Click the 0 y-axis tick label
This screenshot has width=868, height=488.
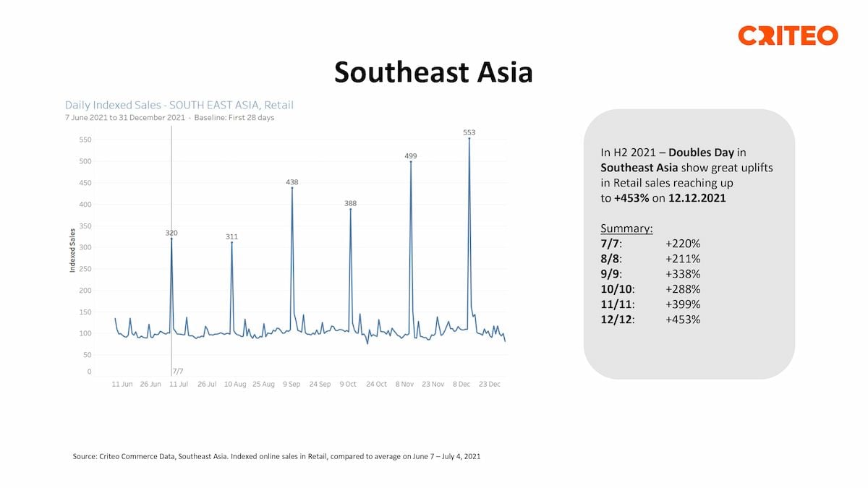pos(89,372)
